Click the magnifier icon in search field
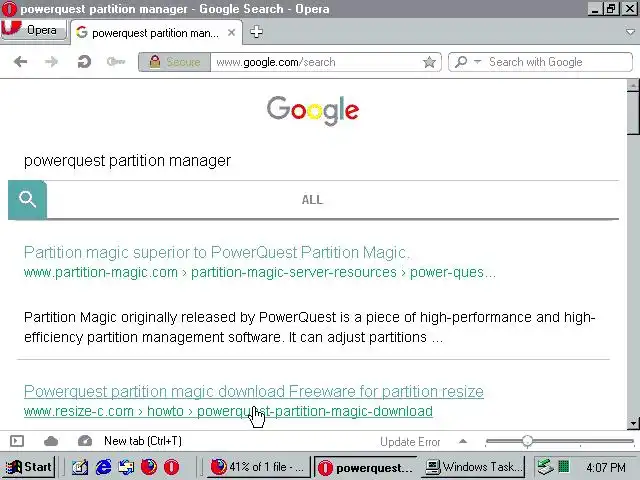 [x=461, y=62]
